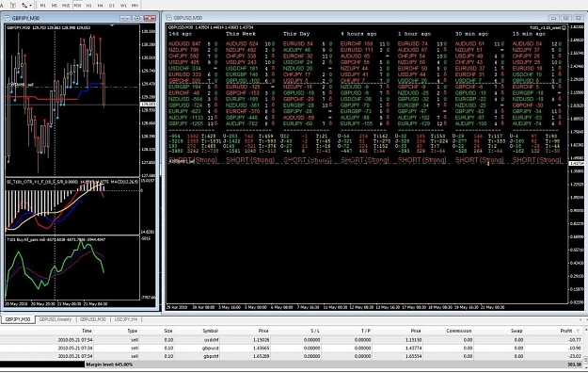Select the MN timeframe button
This screenshot has height=373, width=588.
pyautogui.click(x=135, y=6)
